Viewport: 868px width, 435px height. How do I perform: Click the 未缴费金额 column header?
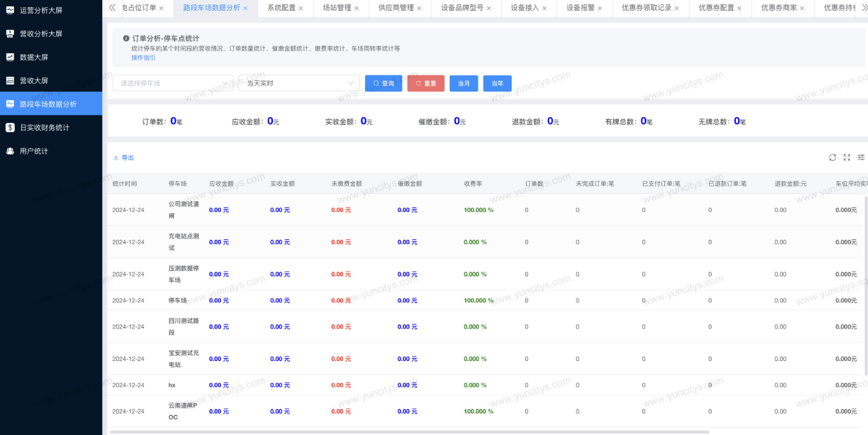346,184
